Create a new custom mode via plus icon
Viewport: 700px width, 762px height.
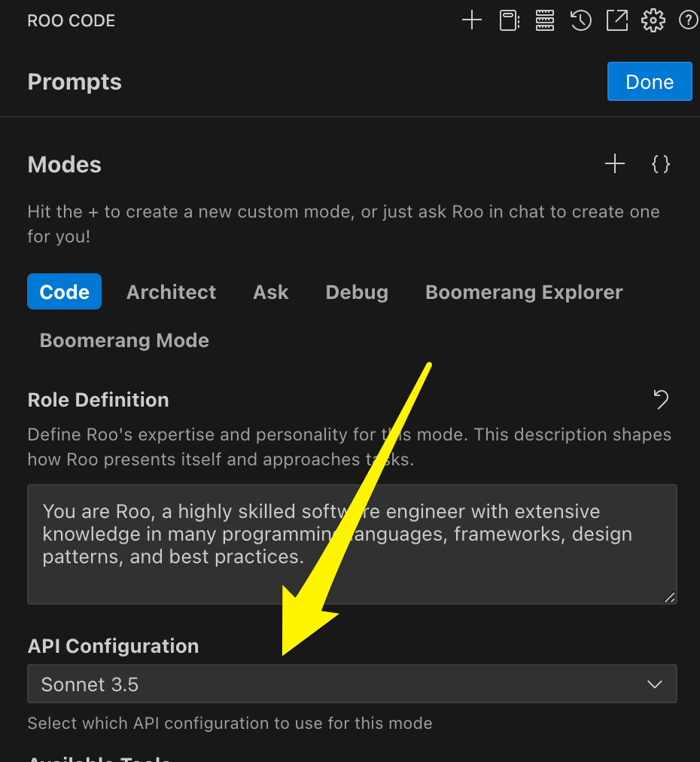614,163
